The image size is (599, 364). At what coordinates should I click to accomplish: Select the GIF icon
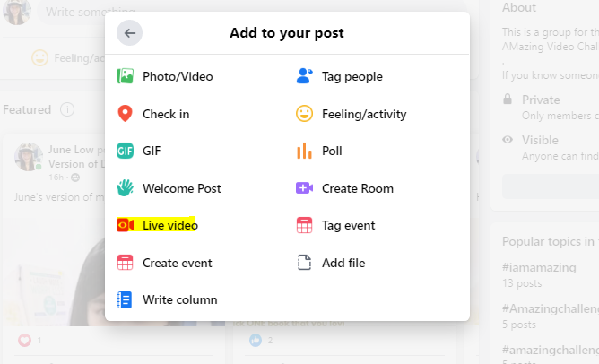click(126, 152)
